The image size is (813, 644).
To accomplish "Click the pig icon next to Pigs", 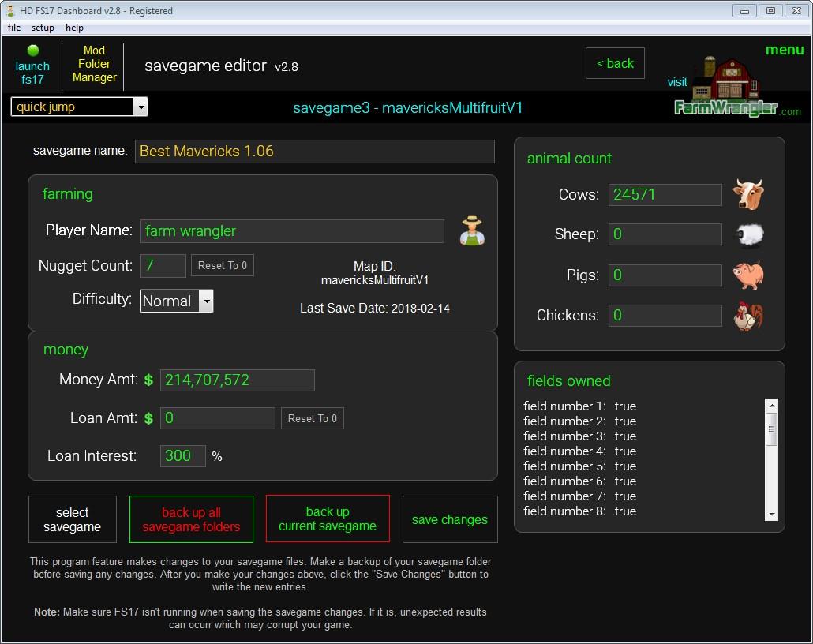I will pyautogui.click(x=747, y=275).
